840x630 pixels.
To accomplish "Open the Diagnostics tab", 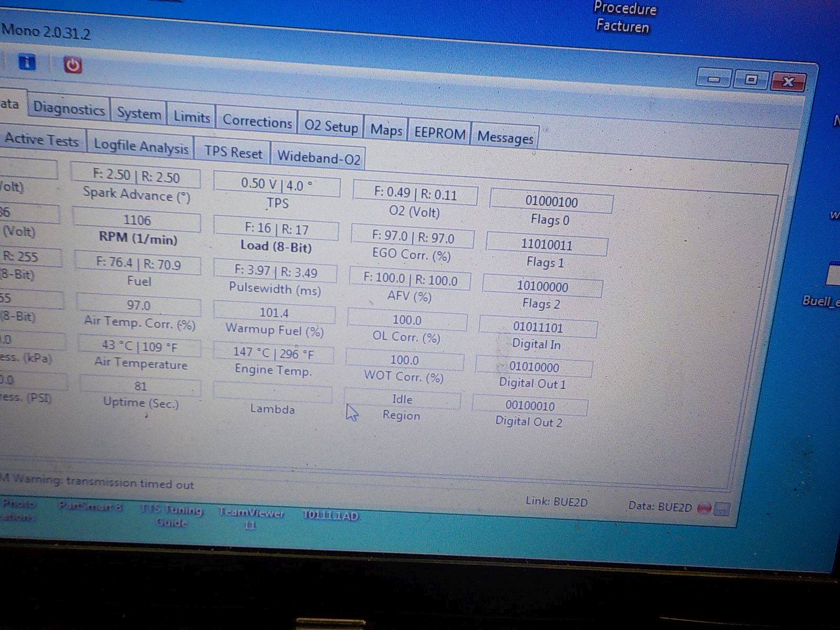I will coord(69,109).
